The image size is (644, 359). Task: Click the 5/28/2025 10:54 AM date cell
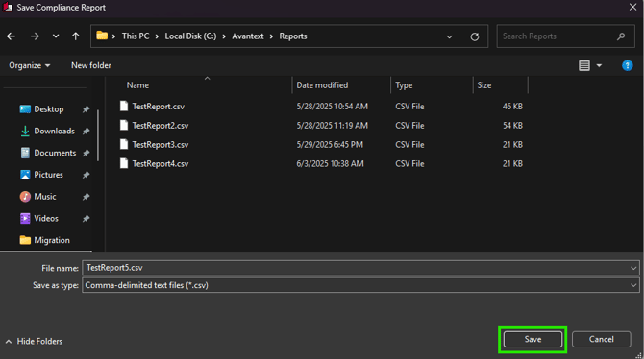coord(332,107)
